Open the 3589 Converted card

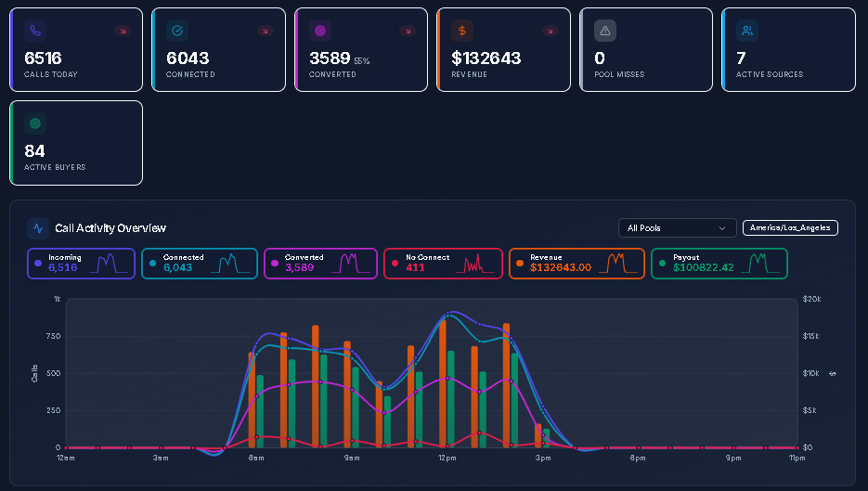(361, 50)
